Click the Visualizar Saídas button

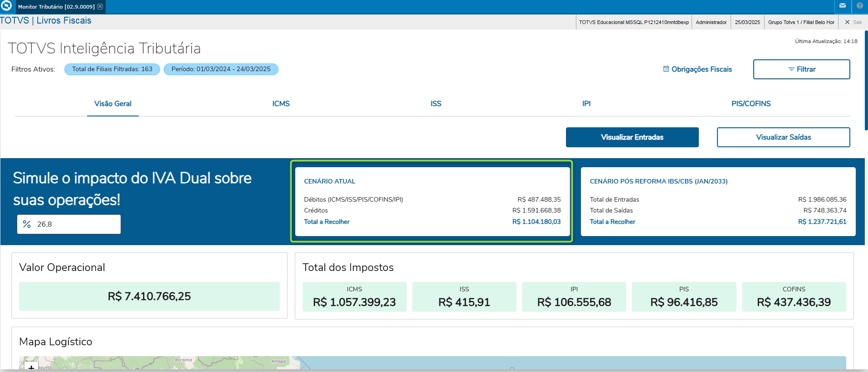click(784, 137)
